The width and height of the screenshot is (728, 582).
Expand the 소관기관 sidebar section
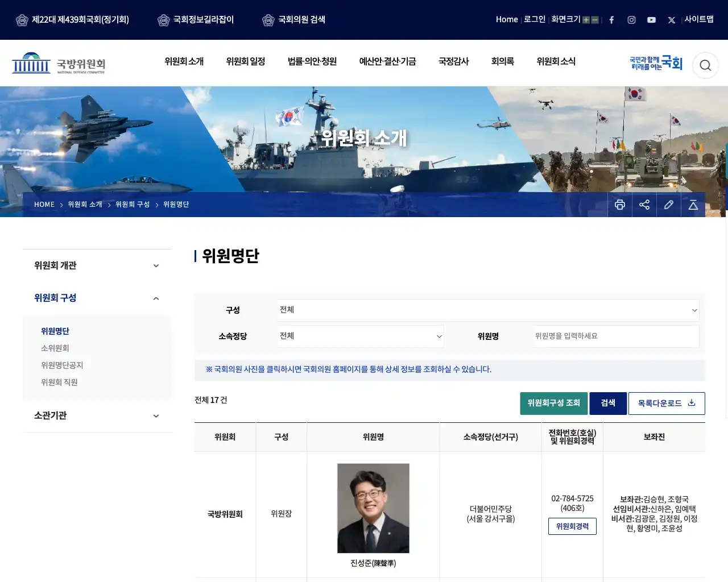pos(97,415)
